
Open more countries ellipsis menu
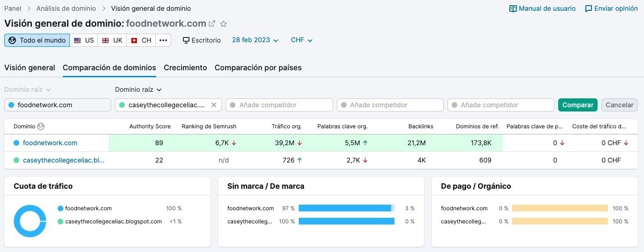point(163,40)
